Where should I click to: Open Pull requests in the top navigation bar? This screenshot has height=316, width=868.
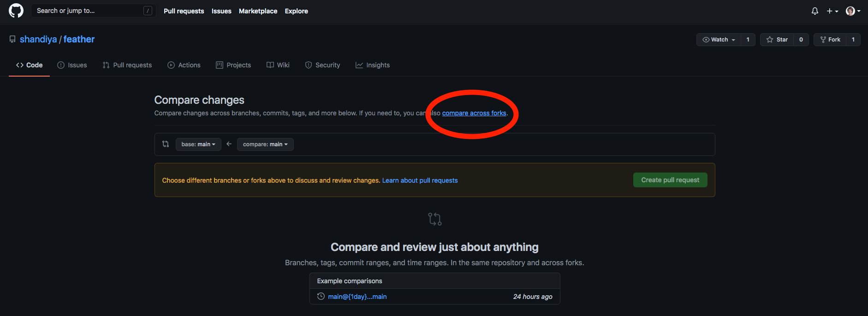(x=184, y=11)
